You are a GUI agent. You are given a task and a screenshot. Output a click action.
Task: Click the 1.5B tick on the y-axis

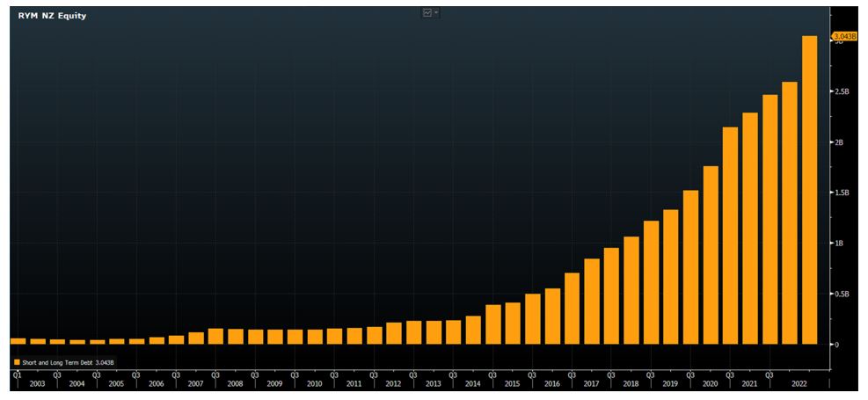842,193
